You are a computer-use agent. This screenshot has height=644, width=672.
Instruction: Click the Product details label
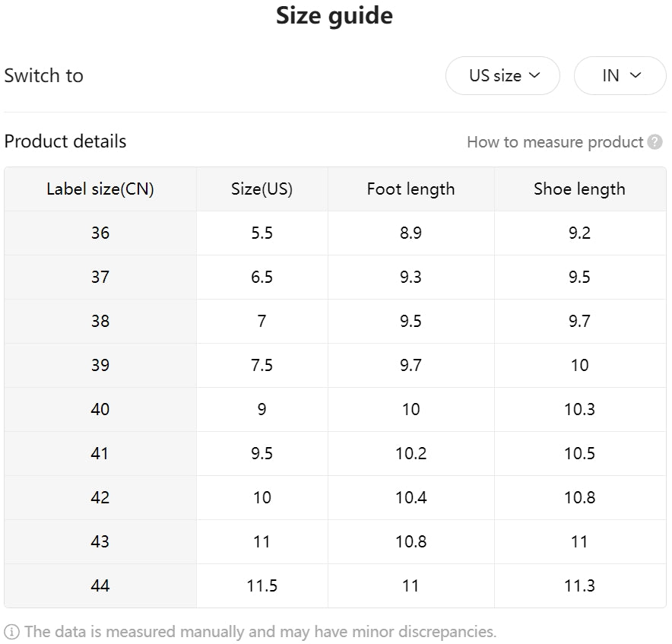click(65, 141)
